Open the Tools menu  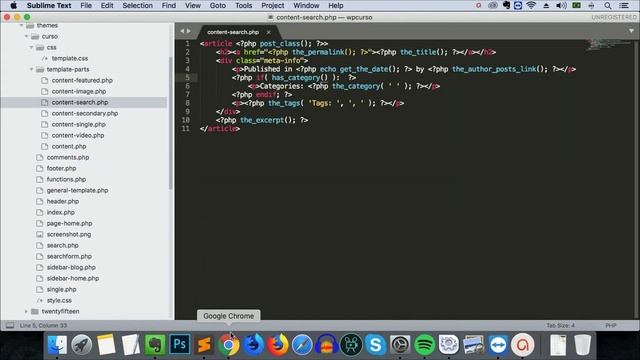point(243,5)
